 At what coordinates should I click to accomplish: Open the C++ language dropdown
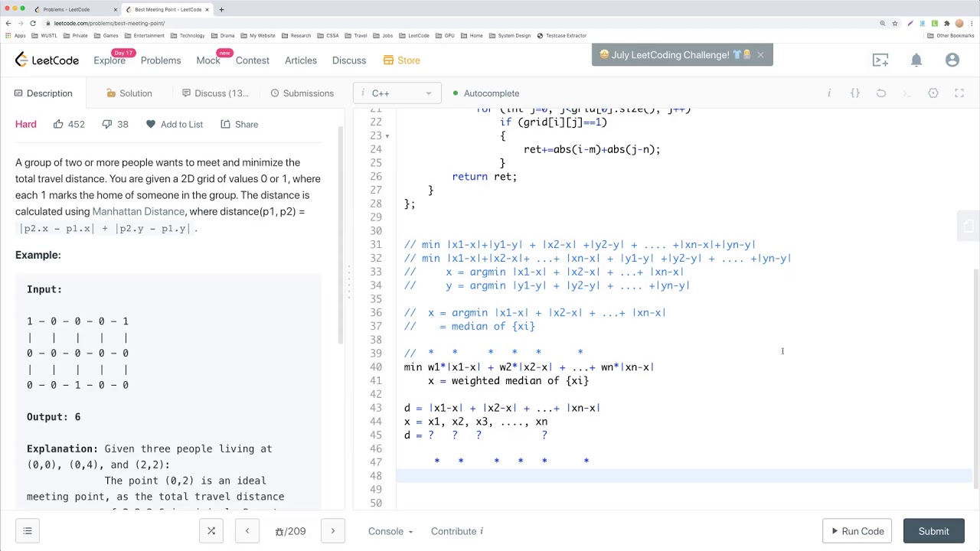point(397,93)
